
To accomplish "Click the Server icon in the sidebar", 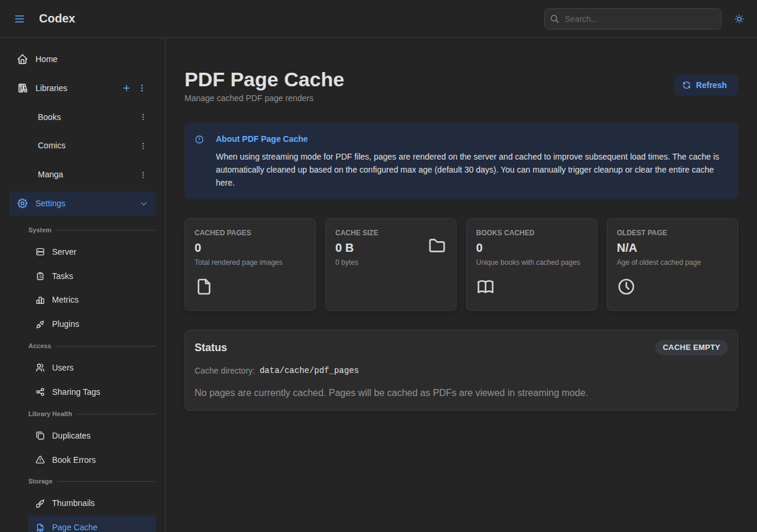I will tap(39, 252).
